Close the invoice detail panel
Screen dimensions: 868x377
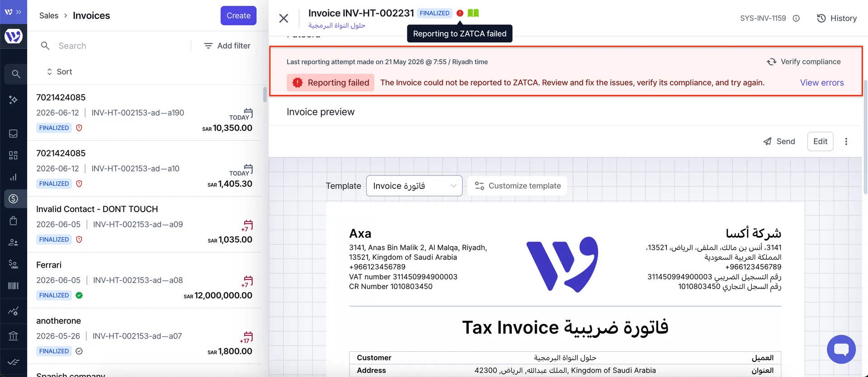click(x=283, y=18)
